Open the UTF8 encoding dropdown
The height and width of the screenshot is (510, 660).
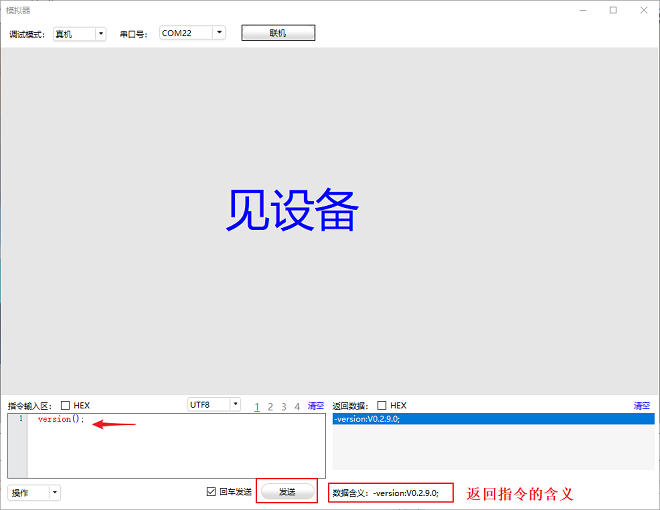(x=214, y=404)
